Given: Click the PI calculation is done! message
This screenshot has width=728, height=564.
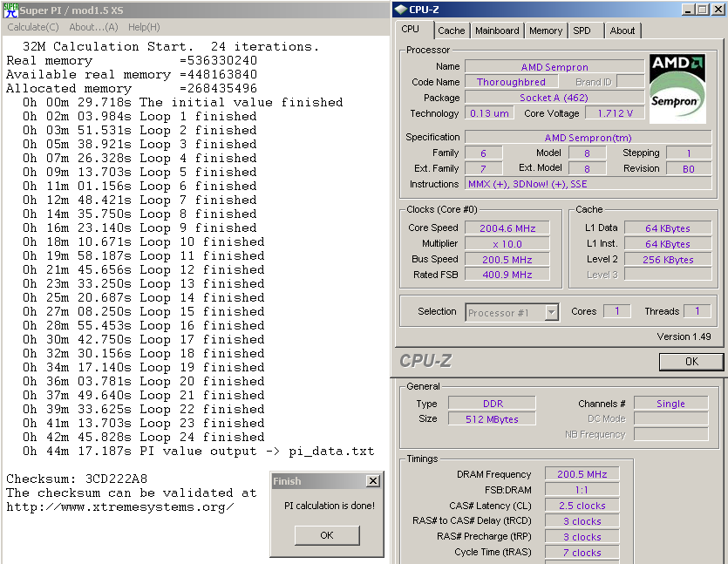Looking at the screenshot, I should point(330,506).
